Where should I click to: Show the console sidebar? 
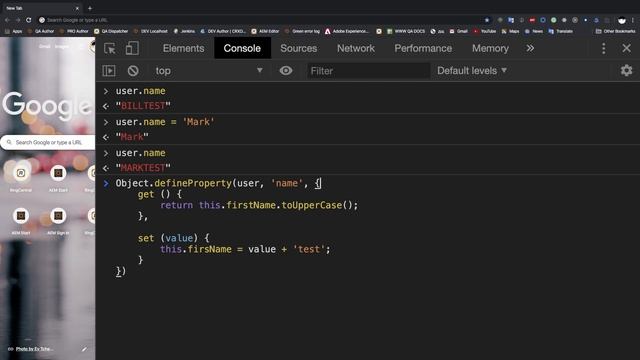109,71
